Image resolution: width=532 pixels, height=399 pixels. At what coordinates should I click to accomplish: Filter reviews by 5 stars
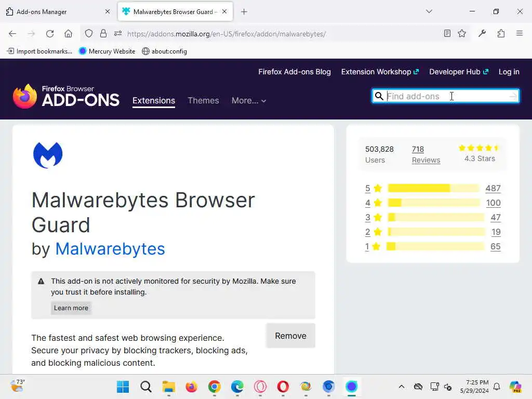[373, 188]
